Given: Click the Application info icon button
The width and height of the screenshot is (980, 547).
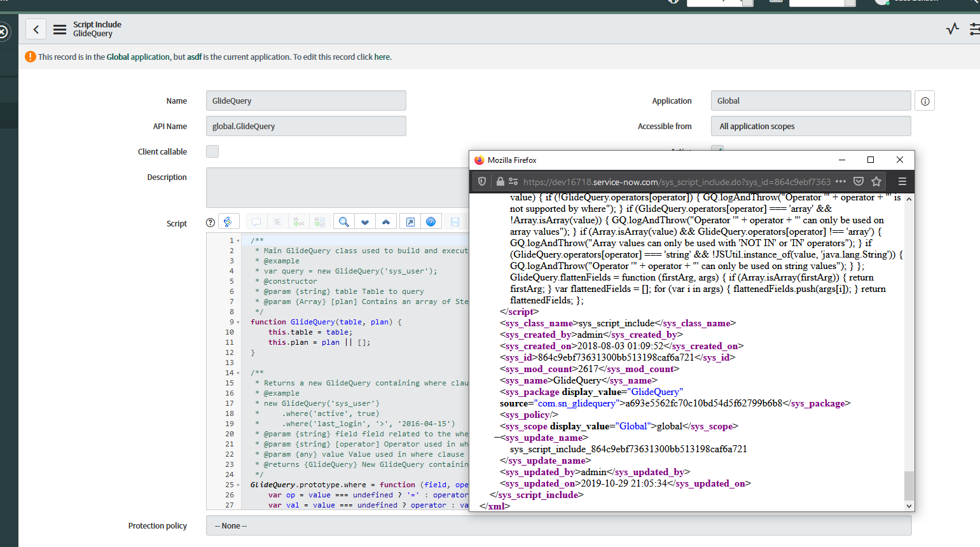Looking at the screenshot, I should click(925, 101).
